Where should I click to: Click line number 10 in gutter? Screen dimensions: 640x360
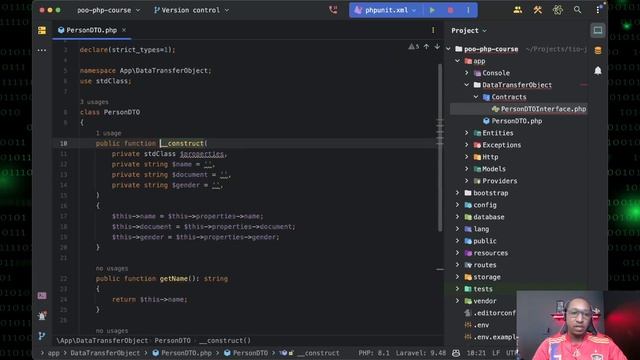pyautogui.click(x=64, y=143)
